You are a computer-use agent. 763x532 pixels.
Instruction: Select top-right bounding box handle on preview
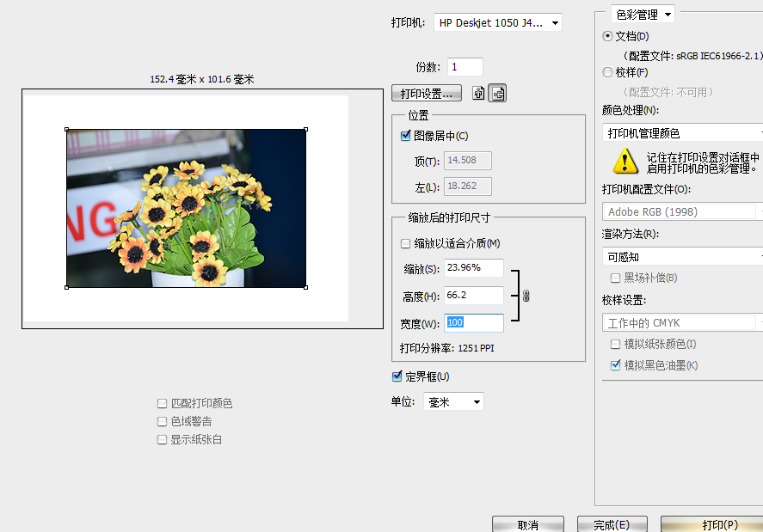[x=305, y=130]
